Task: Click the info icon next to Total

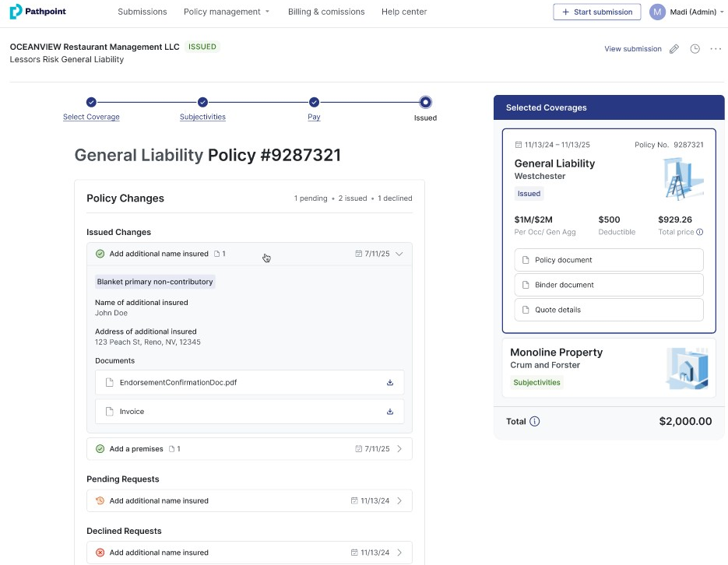Action: 535,422
